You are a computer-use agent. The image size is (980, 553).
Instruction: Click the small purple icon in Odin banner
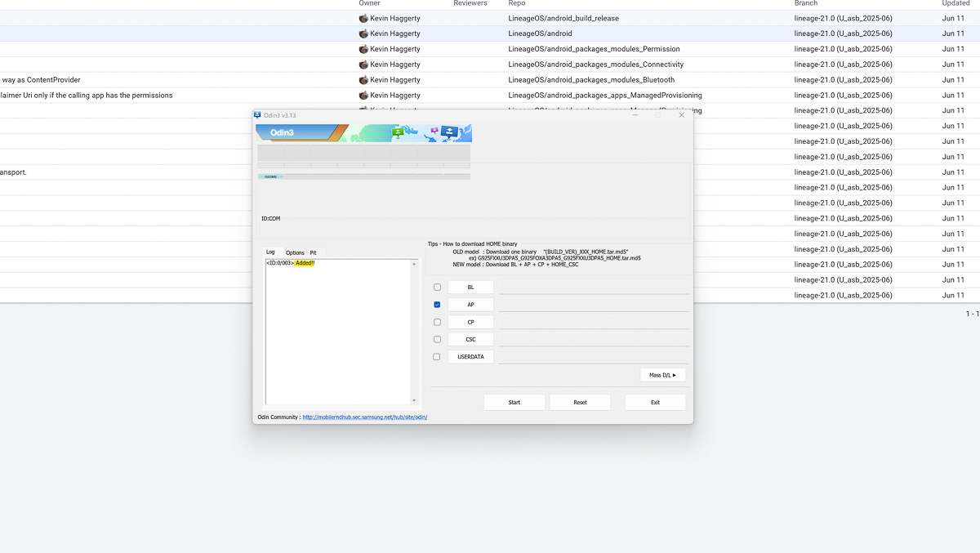434,129
